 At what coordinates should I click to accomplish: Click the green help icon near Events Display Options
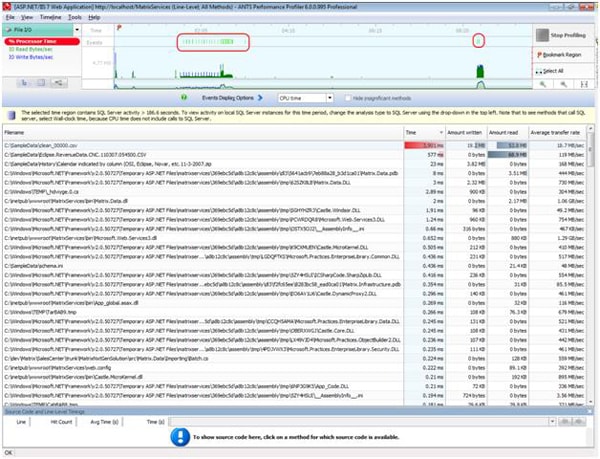click(184, 98)
